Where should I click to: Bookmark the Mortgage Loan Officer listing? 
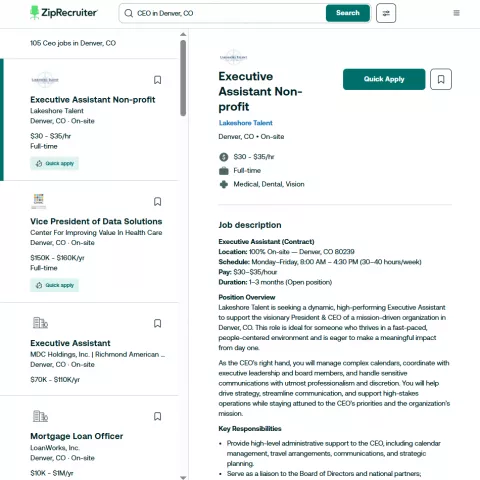(157, 416)
